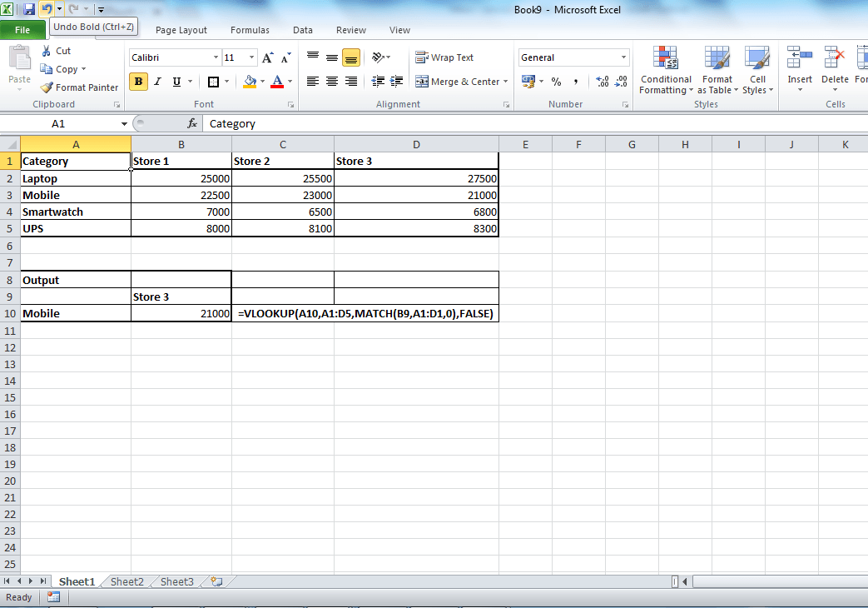Open the File tab
The height and width of the screenshot is (608, 868).
pyautogui.click(x=22, y=30)
